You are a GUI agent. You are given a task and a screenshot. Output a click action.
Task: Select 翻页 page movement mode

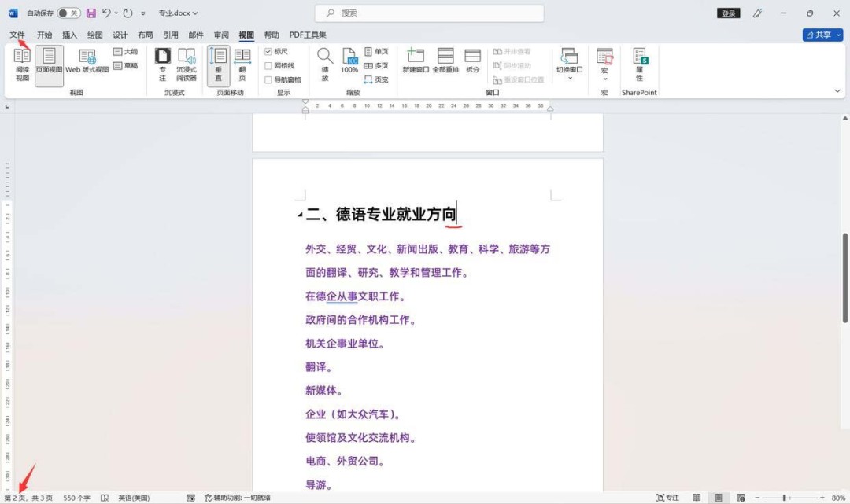point(242,63)
